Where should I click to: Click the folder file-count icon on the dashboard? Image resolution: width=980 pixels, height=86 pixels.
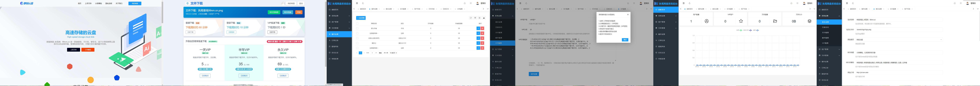pos(775,21)
